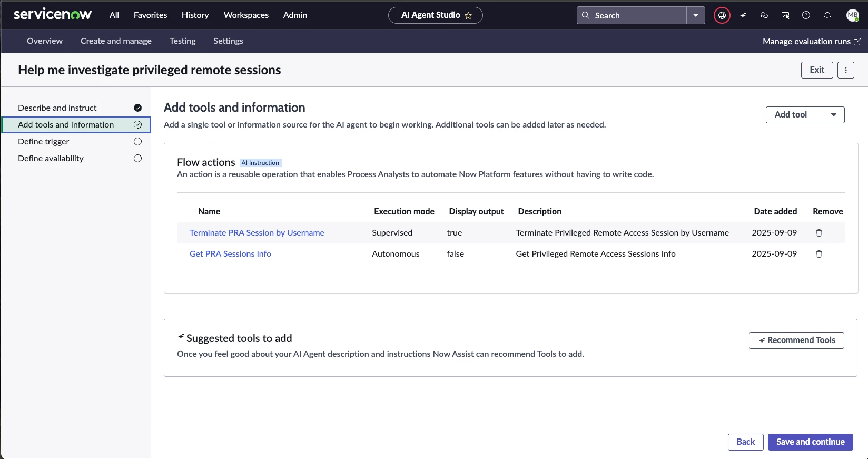Screen dimensions: 868x459
Task: Click the Description column header
Action: pos(539,212)
